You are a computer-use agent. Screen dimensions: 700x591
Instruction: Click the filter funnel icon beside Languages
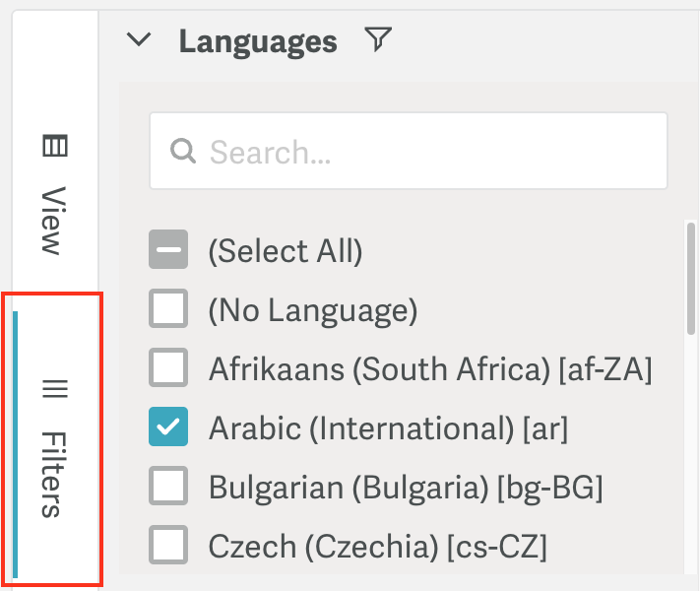tap(378, 39)
